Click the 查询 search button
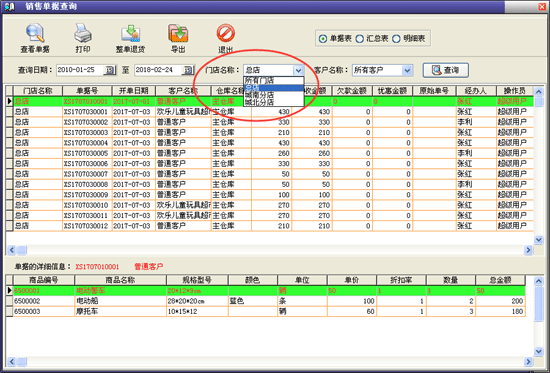 (445, 70)
